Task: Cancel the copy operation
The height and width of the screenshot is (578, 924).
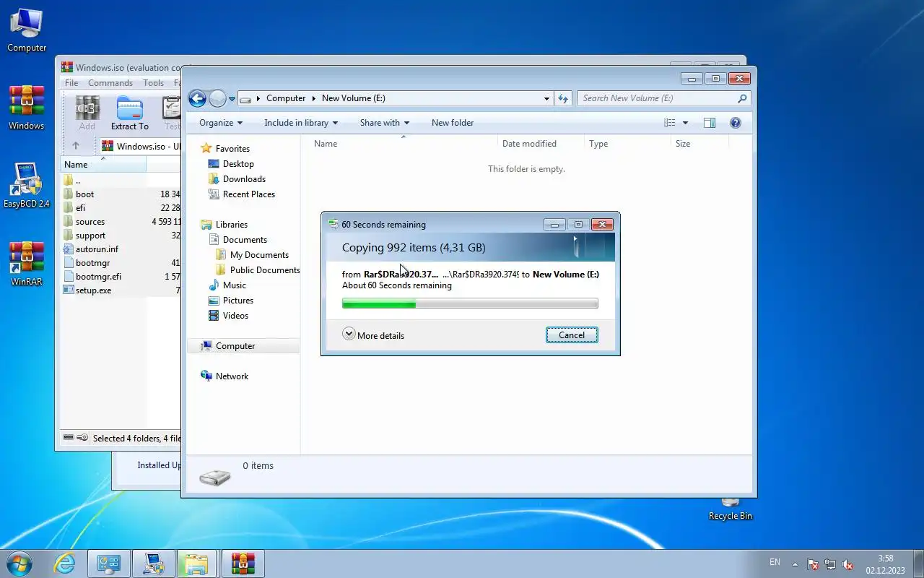Action: [572, 335]
